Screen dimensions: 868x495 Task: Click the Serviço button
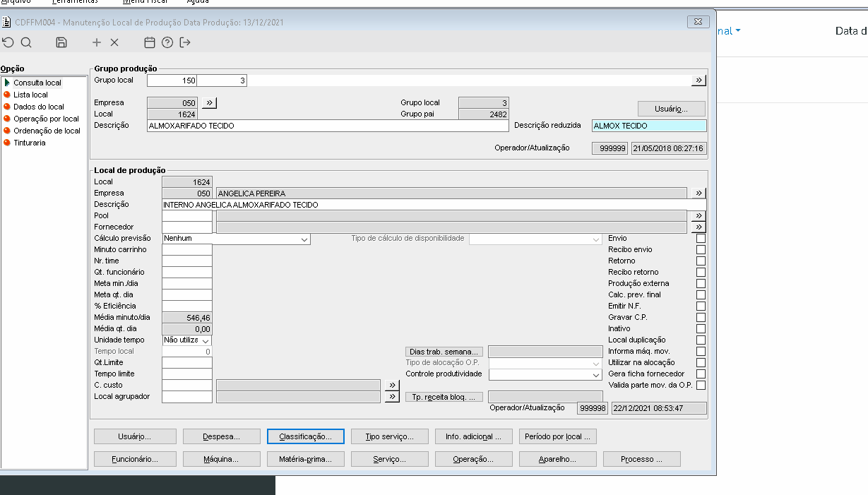point(390,459)
